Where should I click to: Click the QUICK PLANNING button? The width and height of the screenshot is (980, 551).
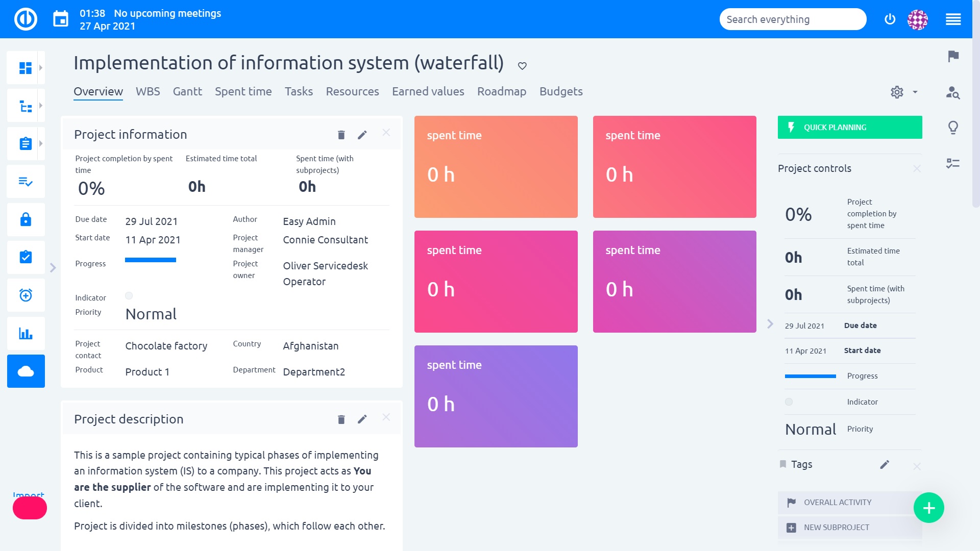pyautogui.click(x=849, y=127)
